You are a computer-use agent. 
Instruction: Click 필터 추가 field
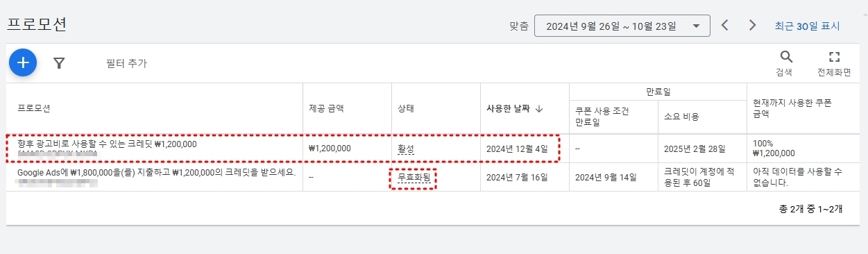(x=126, y=63)
